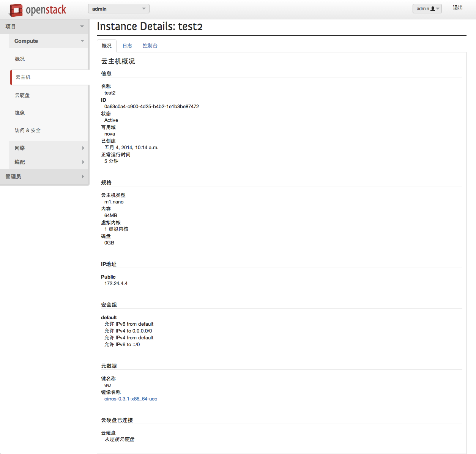Click the instance ID text
The height and width of the screenshot is (454, 476).
[151, 107]
